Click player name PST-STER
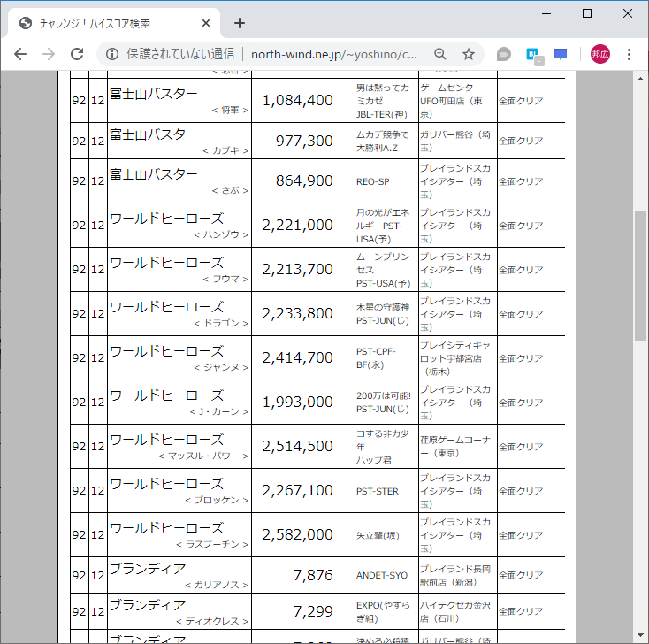Image resolution: width=649 pixels, height=644 pixels. [377, 492]
